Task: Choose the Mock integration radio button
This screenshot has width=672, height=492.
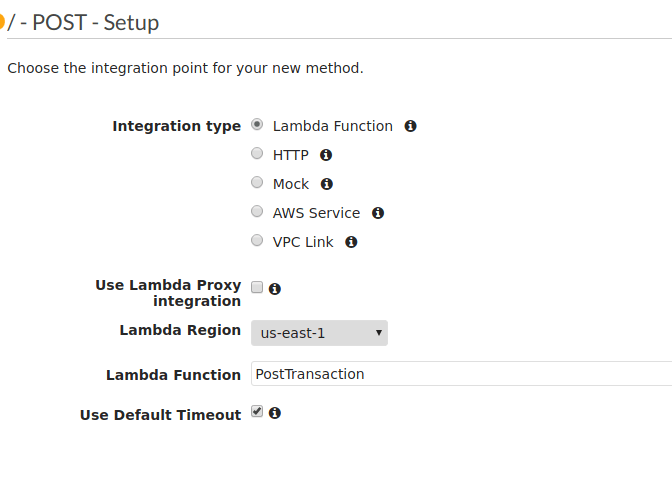Action: coord(257,183)
